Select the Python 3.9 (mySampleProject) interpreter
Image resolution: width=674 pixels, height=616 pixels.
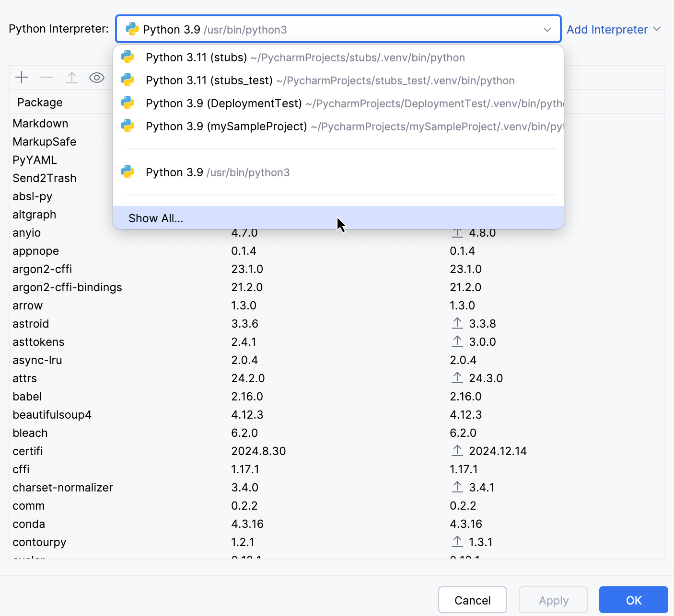click(x=226, y=126)
